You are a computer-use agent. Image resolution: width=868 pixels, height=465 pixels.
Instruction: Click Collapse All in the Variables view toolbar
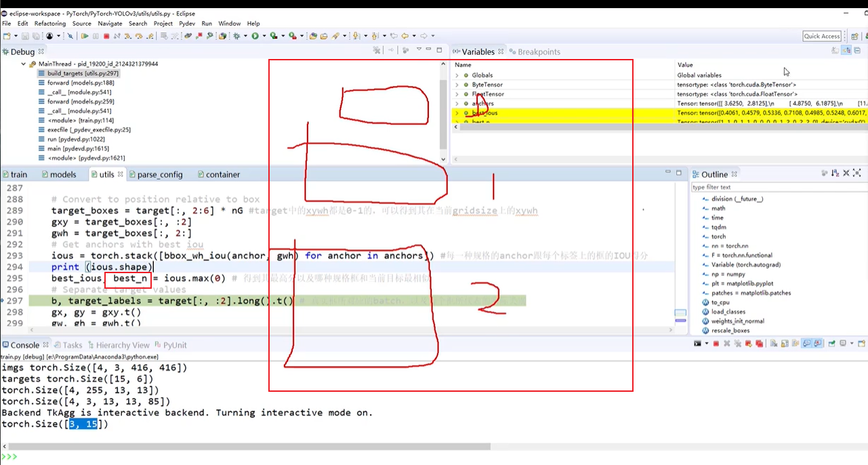(857, 51)
